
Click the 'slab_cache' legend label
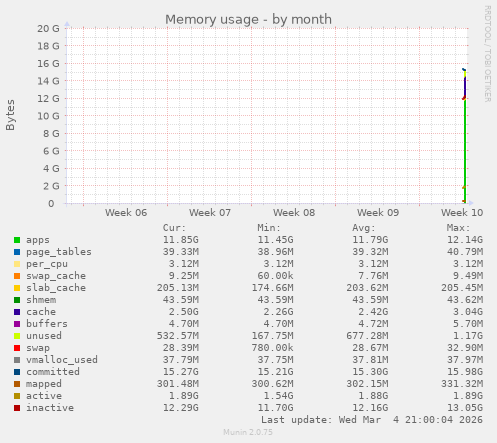[x=56, y=288]
